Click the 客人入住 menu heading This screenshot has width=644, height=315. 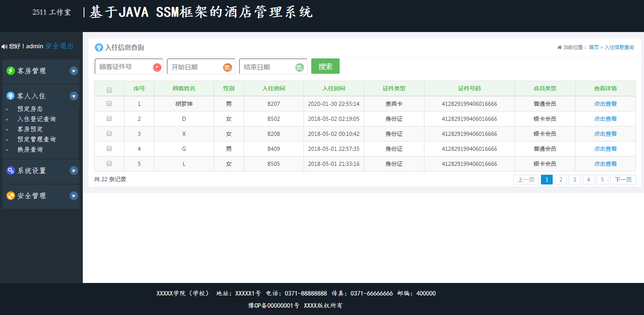(x=31, y=96)
